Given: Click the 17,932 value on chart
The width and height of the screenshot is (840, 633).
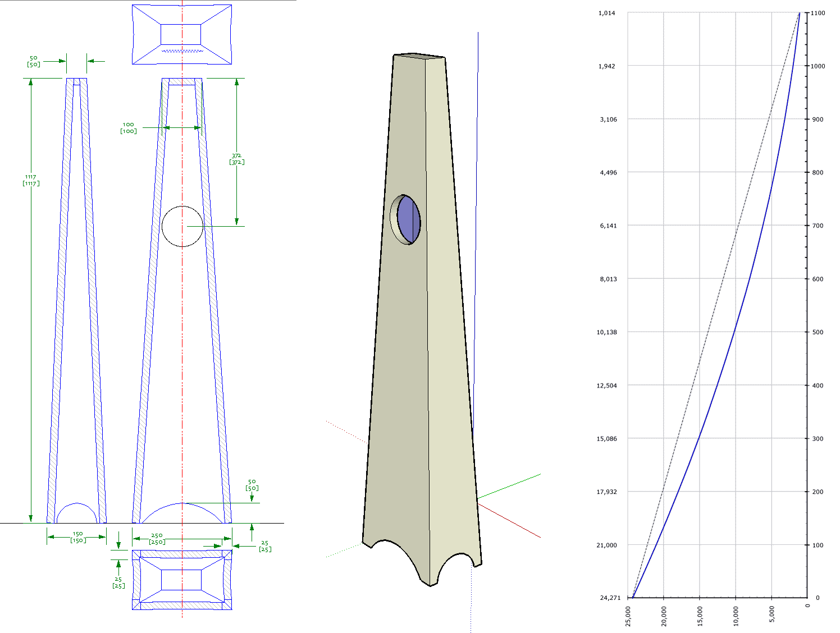Looking at the screenshot, I should pyautogui.click(x=606, y=492).
